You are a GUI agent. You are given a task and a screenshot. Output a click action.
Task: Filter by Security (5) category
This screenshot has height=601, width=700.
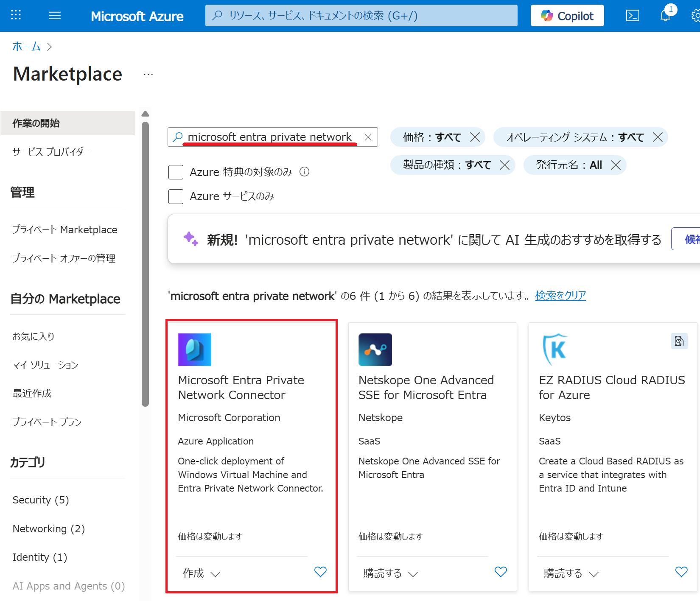click(41, 500)
